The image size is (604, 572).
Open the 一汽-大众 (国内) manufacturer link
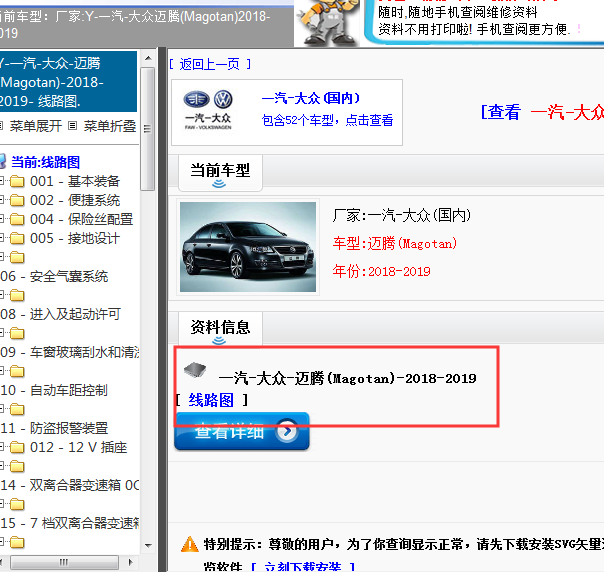pyautogui.click(x=311, y=98)
